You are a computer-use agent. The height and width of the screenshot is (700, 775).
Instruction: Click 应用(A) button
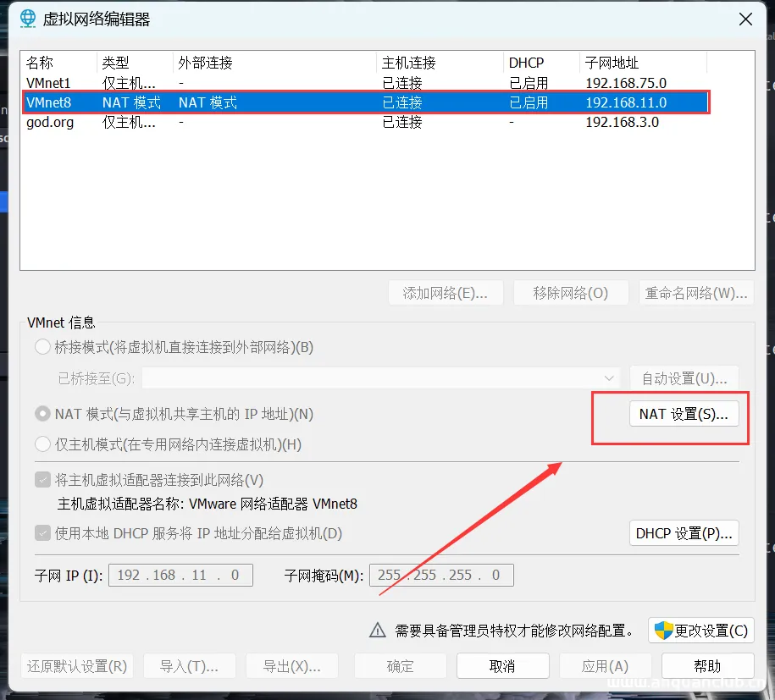tap(606, 665)
